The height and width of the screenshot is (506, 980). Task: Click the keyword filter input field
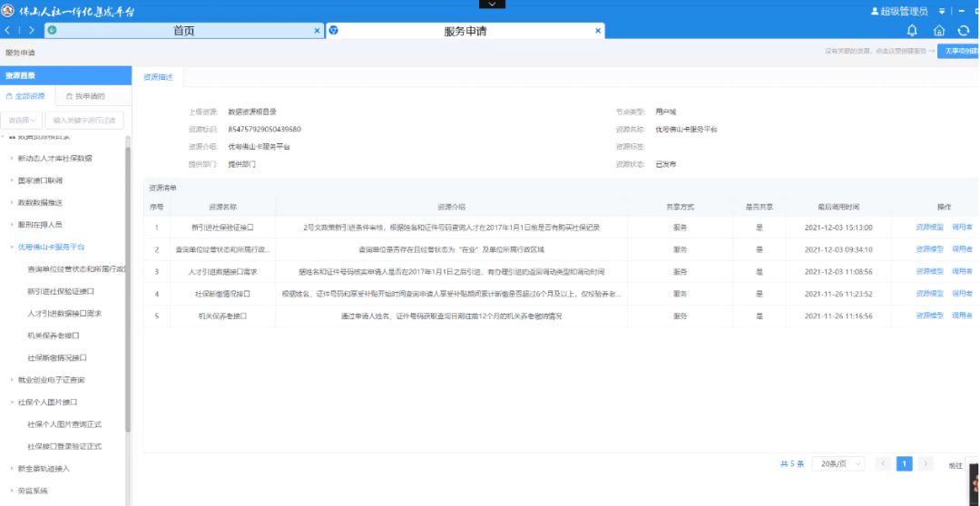pyautogui.click(x=84, y=120)
